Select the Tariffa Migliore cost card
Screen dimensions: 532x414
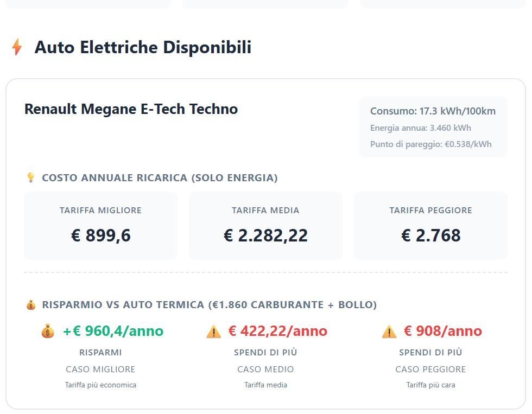pyautogui.click(x=100, y=225)
